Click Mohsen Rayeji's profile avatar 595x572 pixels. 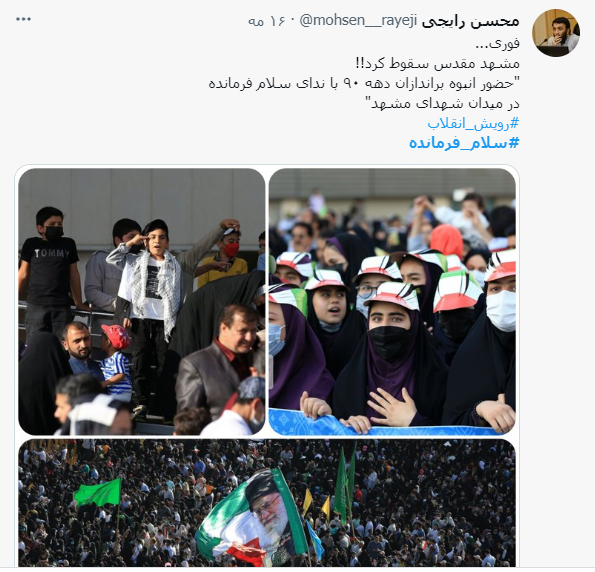pyautogui.click(x=556, y=33)
